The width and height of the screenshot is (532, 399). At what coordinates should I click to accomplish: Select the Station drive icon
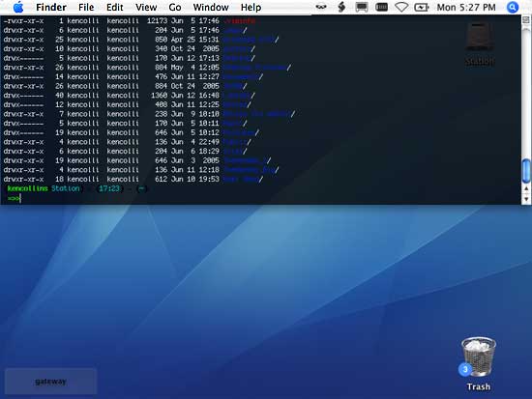click(480, 43)
